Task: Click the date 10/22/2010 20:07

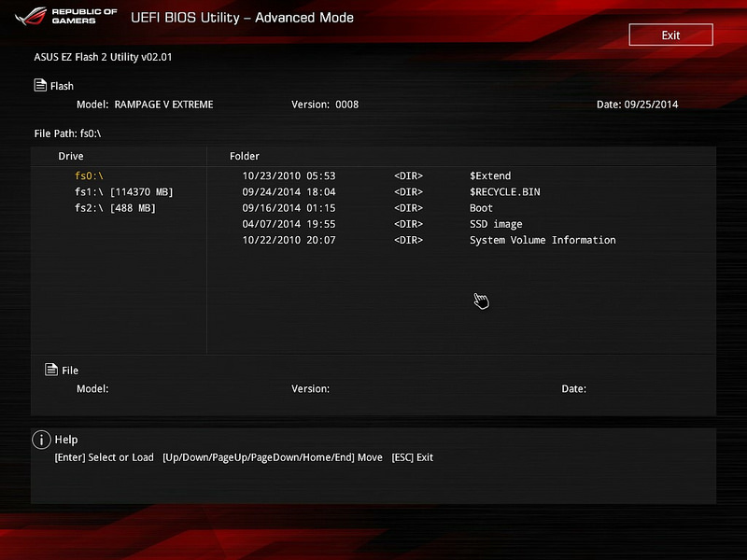Action: [x=289, y=240]
